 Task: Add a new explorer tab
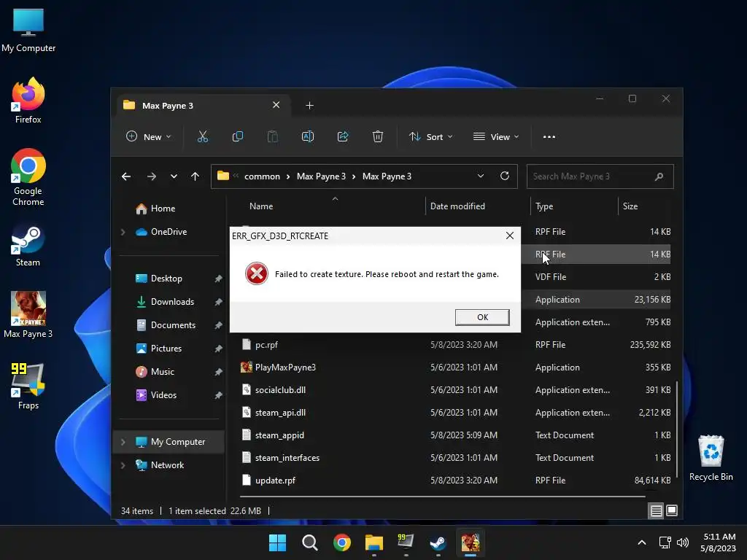(x=309, y=105)
